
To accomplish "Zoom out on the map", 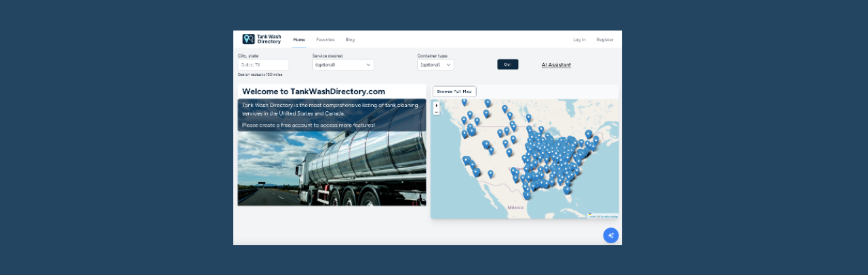I will 436,112.
